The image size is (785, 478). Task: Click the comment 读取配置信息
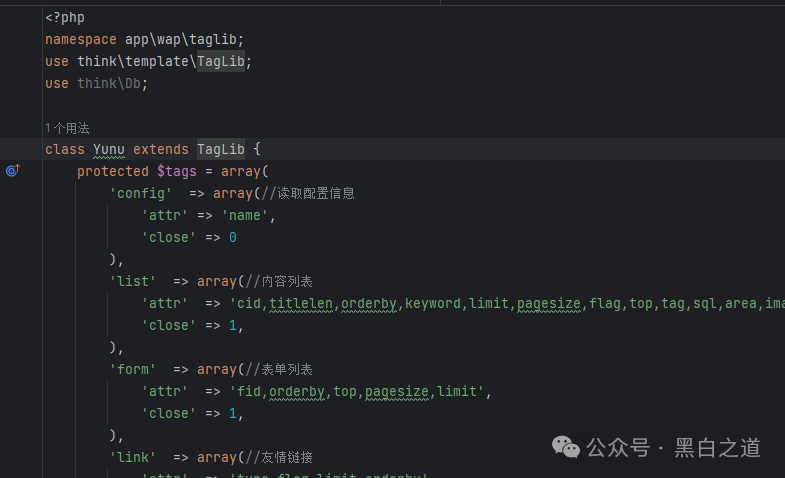pyautogui.click(x=315, y=193)
